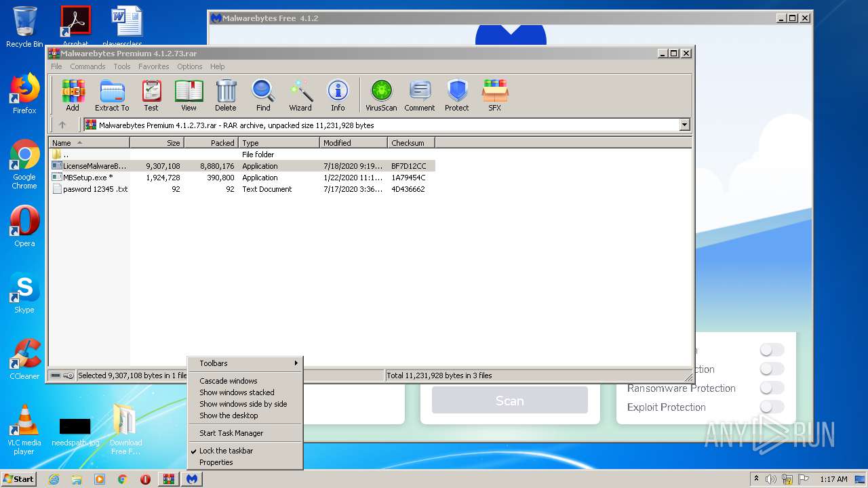Click the Comment toolbar icon
Viewport: 868px width, 488px height.
coord(420,96)
